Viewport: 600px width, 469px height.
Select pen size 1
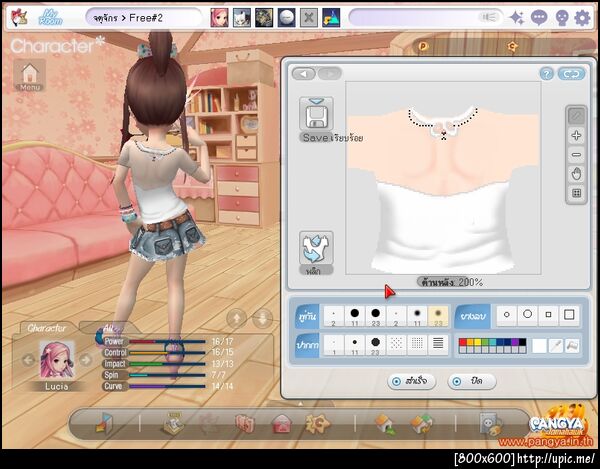(334, 345)
